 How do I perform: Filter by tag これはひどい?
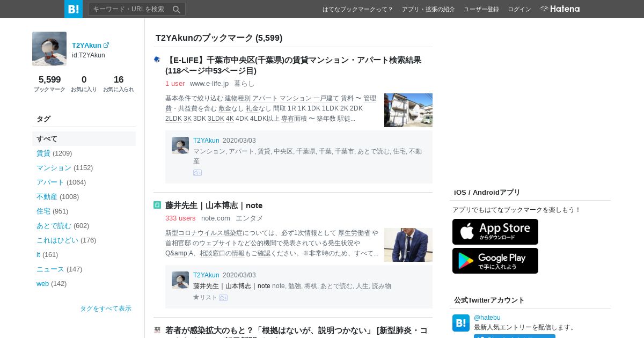(x=57, y=240)
